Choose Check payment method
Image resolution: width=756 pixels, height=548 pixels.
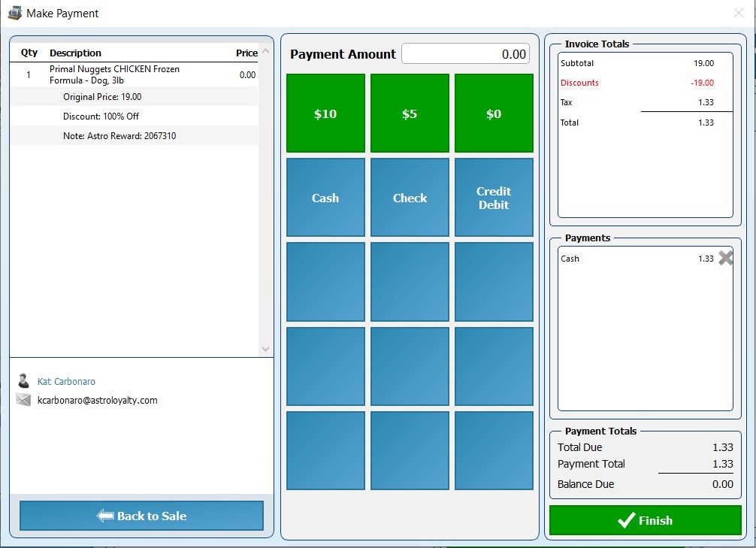click(x=410, y=198)
